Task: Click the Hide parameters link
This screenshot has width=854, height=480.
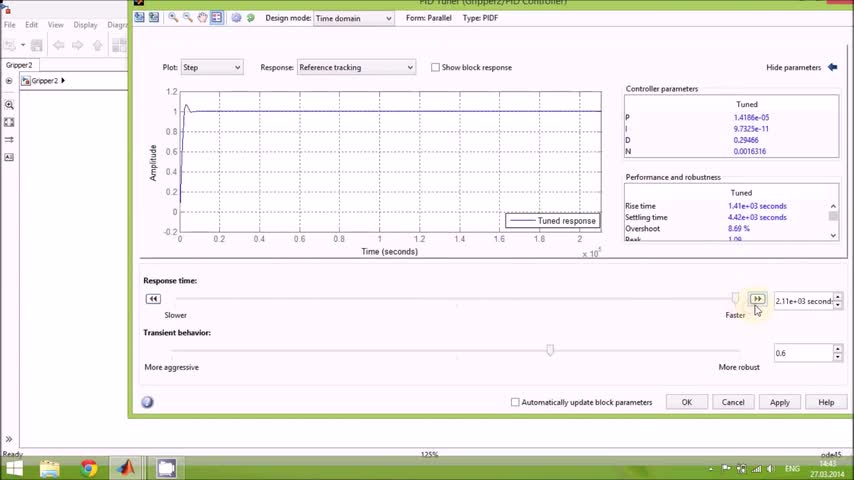Action: [x=793, y=67]
